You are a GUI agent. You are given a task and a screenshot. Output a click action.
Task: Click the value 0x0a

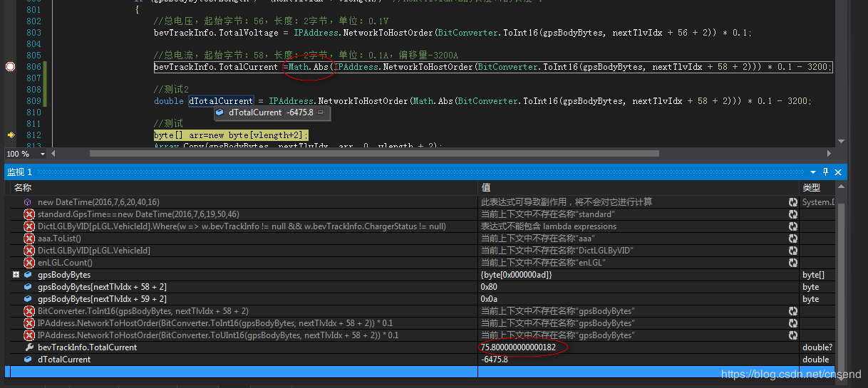point(489,299)
